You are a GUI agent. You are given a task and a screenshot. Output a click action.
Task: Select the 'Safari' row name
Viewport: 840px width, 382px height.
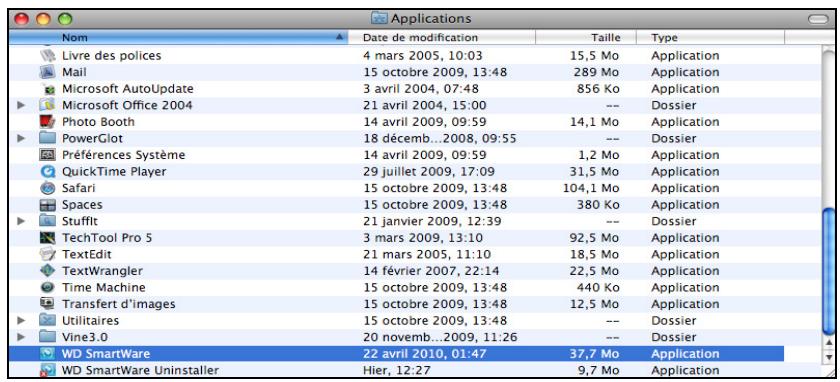click(x=79, y=188)
